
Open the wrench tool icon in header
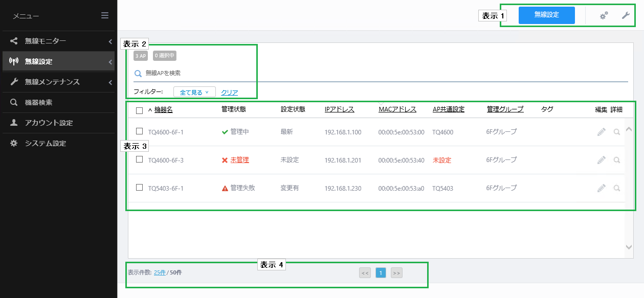[x=626, y=16]
